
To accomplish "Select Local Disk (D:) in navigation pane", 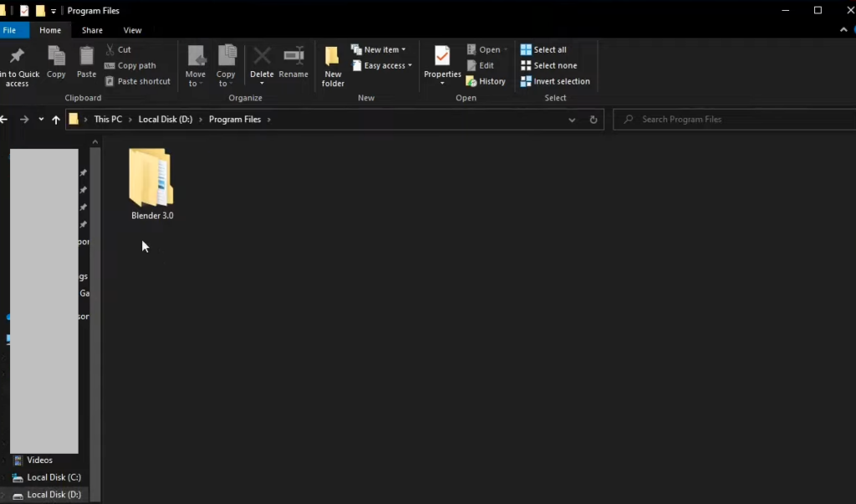I will pos(54,495).
